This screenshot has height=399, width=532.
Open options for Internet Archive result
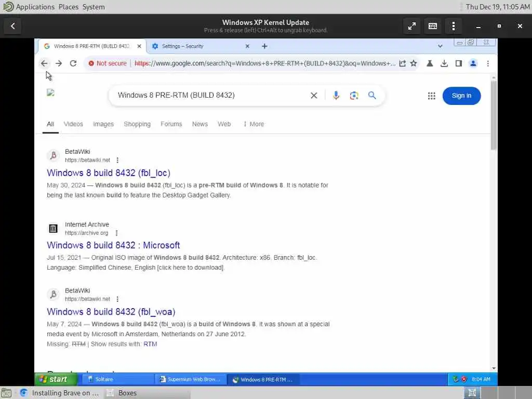pyautogui.click(x=116, y=233)
